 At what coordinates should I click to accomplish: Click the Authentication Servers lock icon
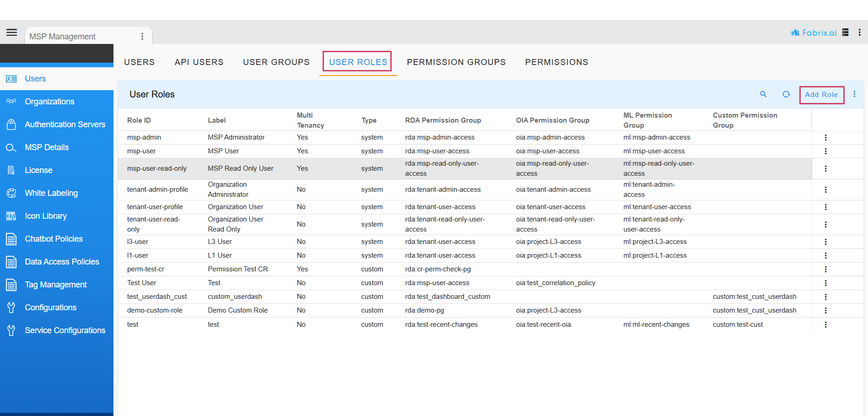click(11, 124)
